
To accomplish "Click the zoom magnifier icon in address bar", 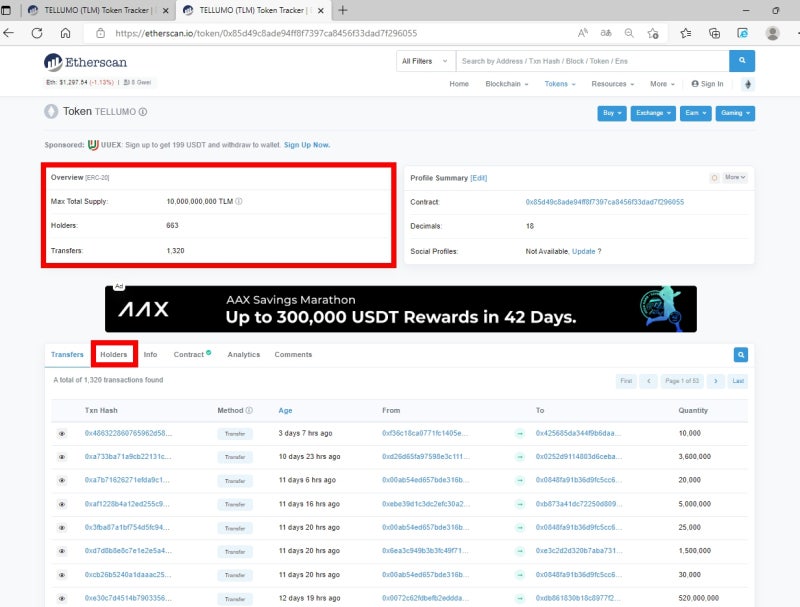I will 629,33.
